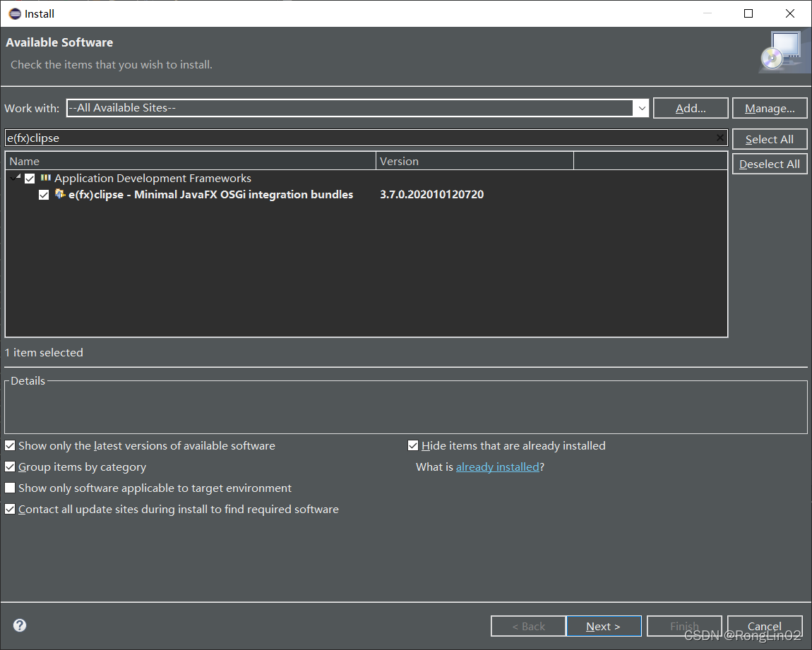
Task: Click Select All button
Action: pyautogui.click(x=770, y=139)
